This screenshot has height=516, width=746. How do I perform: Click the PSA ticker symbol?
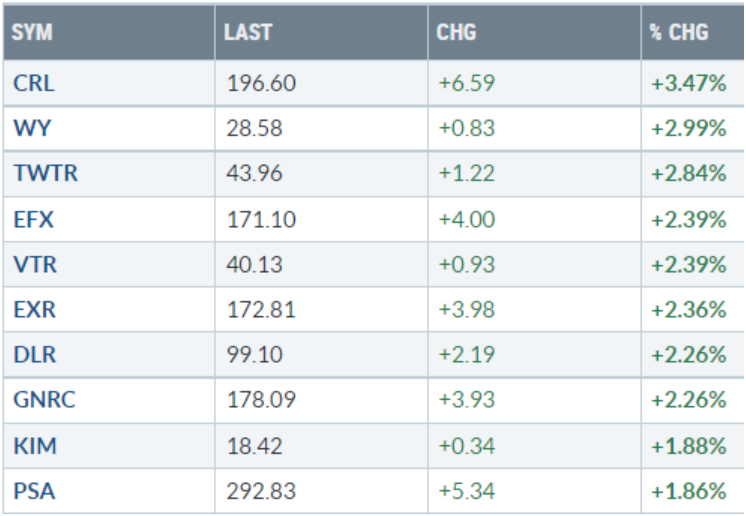(x=32, y=490)
